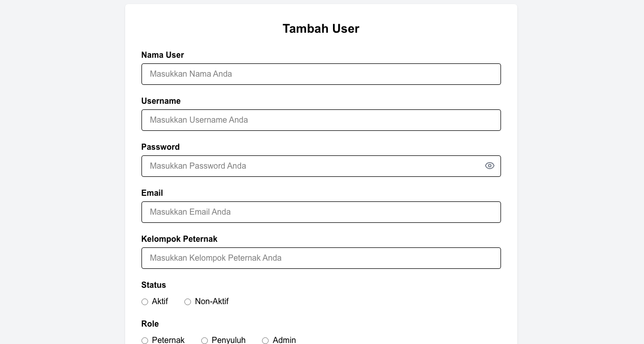The height and width of the screenshot is (344, 644).
Task: Click the 'Password' field label
Action: pos(160,147)
